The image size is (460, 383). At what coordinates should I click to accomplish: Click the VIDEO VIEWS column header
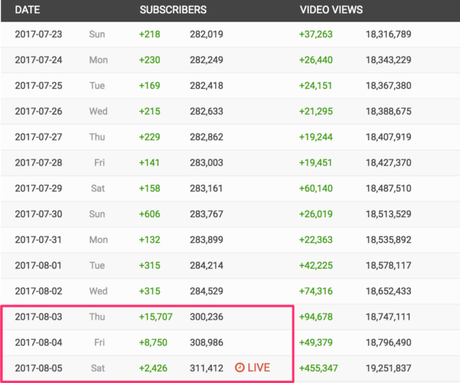pyautogui.click(x=331, y=10)
